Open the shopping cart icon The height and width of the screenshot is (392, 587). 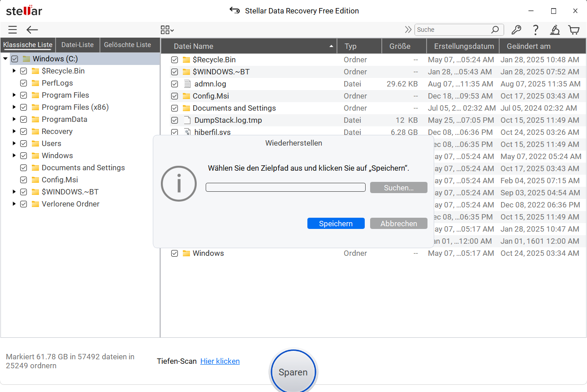[574, 30]
